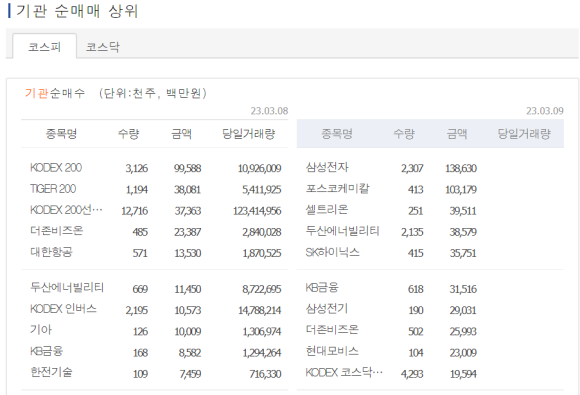Open the 기아 stock link
Viewport: 580px width, 395px height.
41,330
